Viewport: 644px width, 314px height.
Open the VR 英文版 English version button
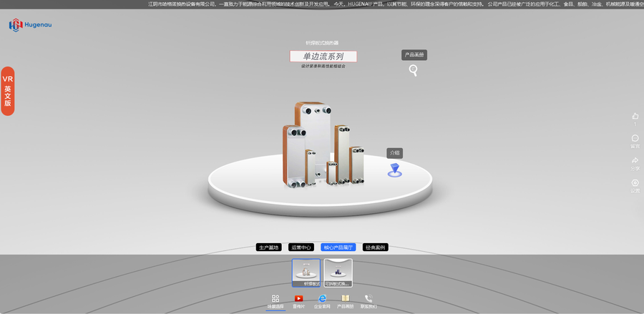8,91
